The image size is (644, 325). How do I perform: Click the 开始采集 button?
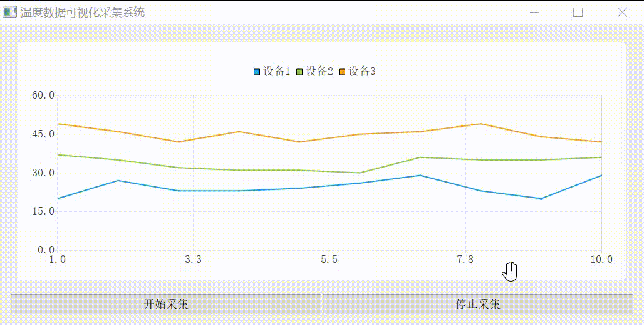[x=166, y=304]
